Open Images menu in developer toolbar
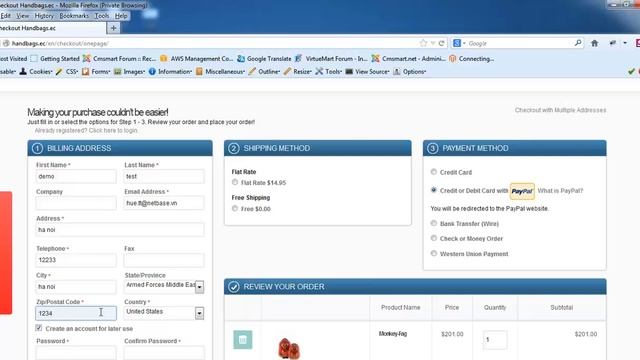 pos(130,71)
